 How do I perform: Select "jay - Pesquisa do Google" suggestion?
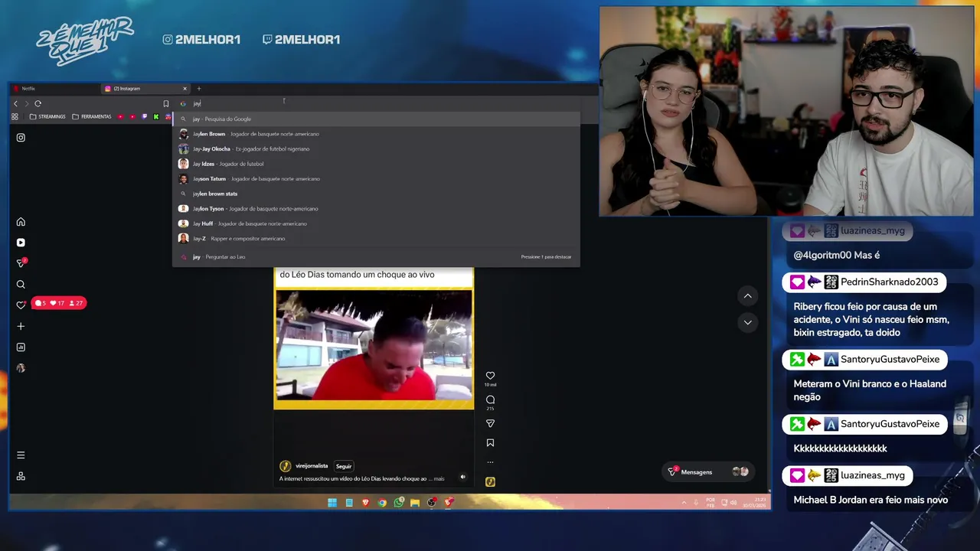tap(376, 119)
